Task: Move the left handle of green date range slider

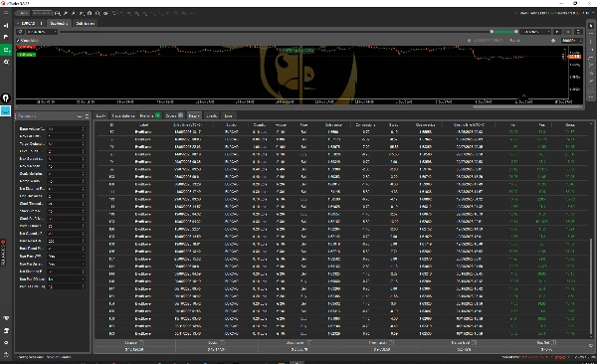Action: tap(492, 32)
